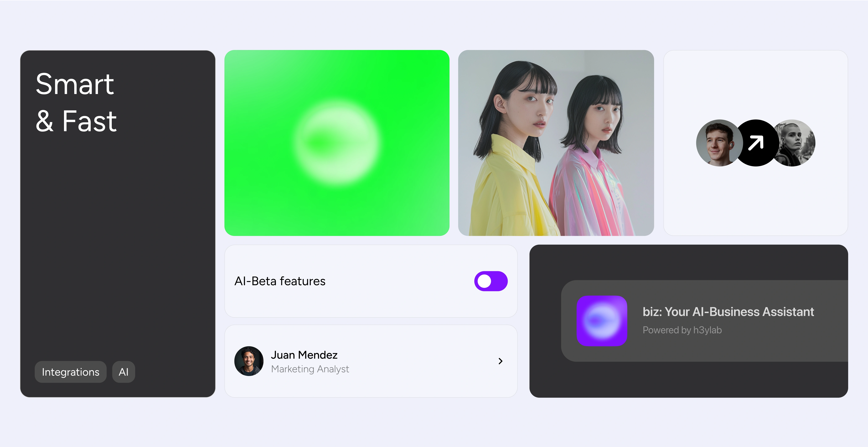868x447 pixels.
Task: Click the AI-Beta features label
Action: pyautogui.click(x=280, y=281)
